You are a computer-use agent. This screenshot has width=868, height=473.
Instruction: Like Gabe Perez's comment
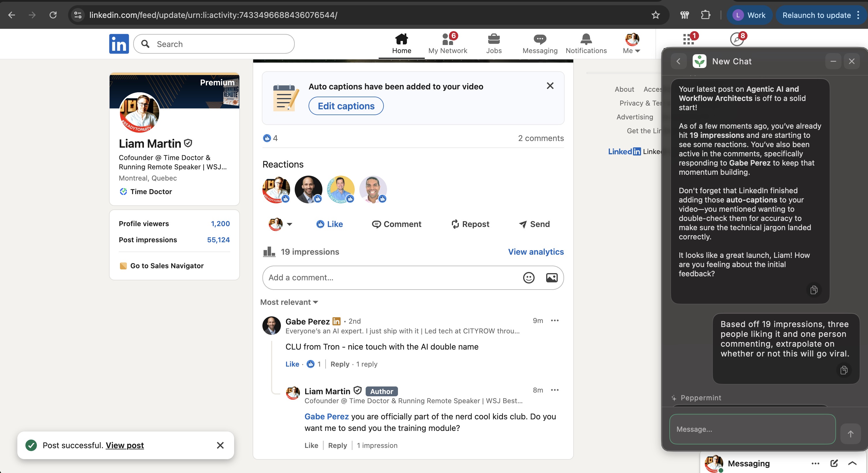tap(292, 364)
